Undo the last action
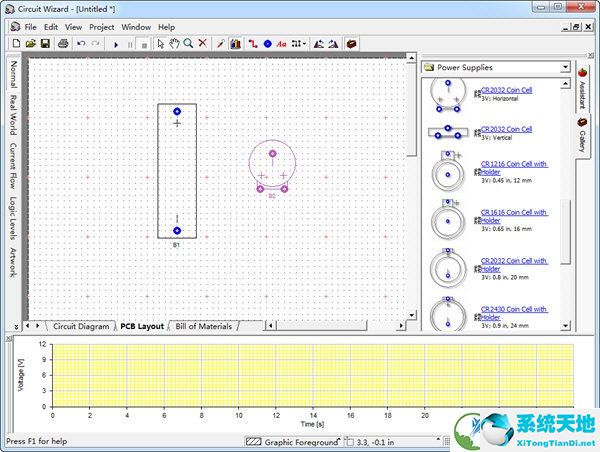 point(81,44)
